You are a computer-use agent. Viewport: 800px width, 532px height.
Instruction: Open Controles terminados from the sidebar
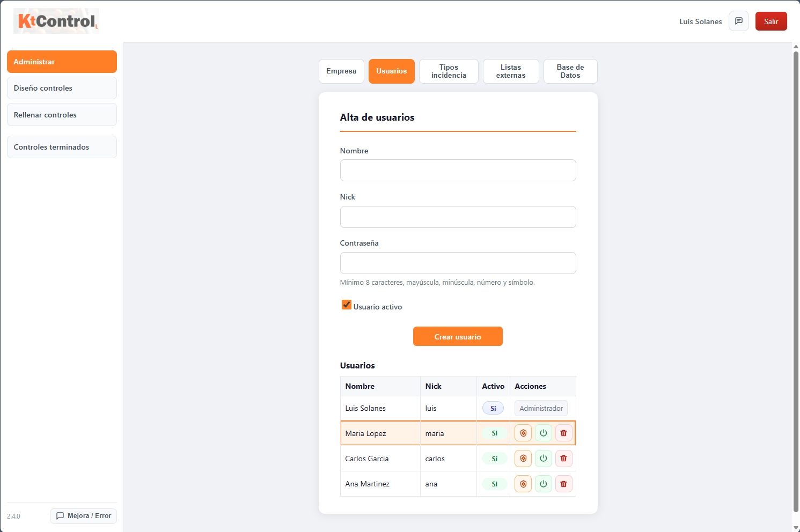tap(62, 147)
